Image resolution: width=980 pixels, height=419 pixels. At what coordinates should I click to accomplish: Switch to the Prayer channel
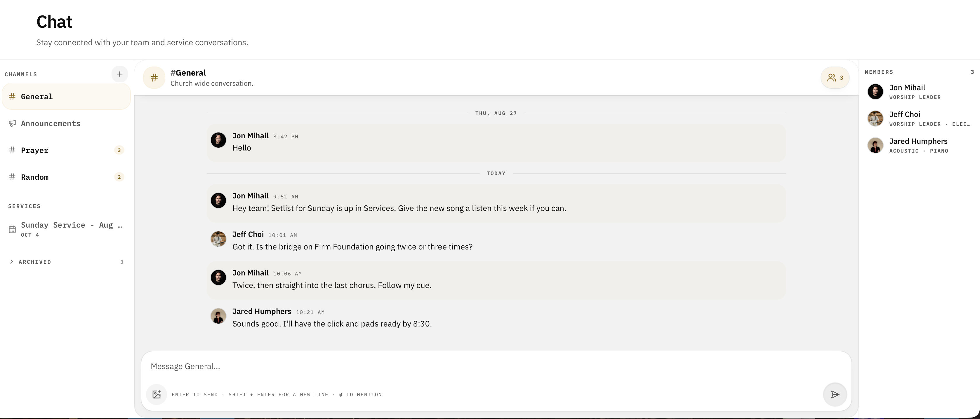point(66,150)
